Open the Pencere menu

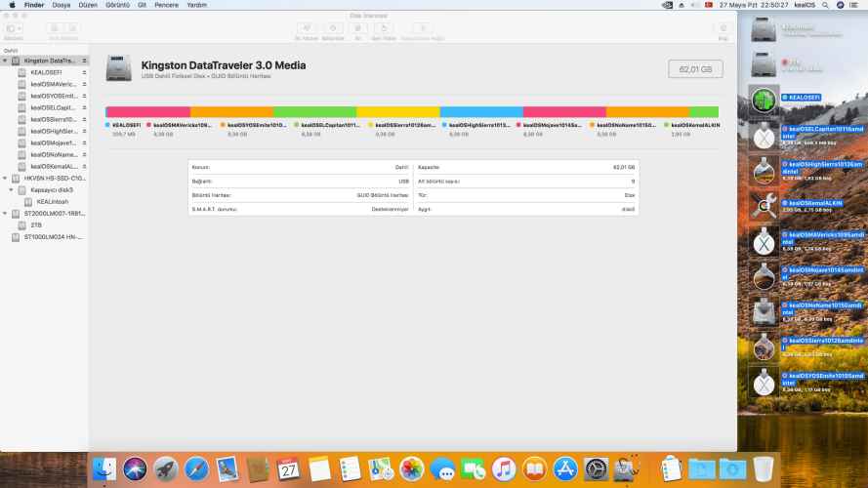pos(168,5)
